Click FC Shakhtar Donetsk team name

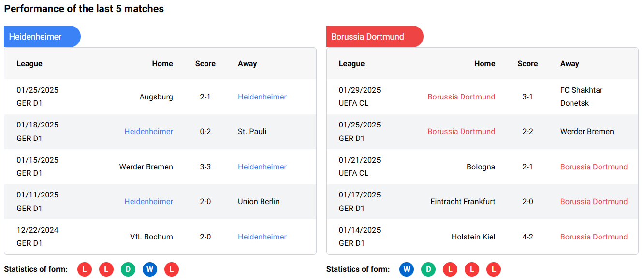(581, 97)
